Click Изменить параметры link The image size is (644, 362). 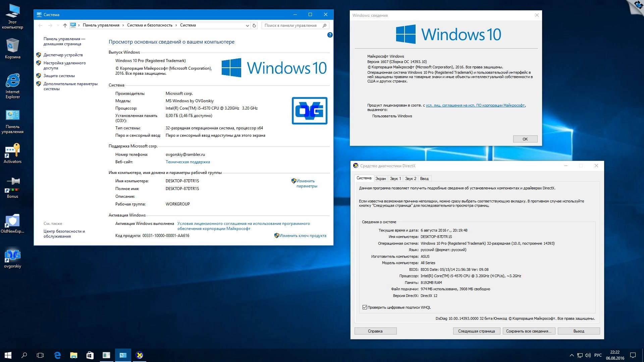306,183
